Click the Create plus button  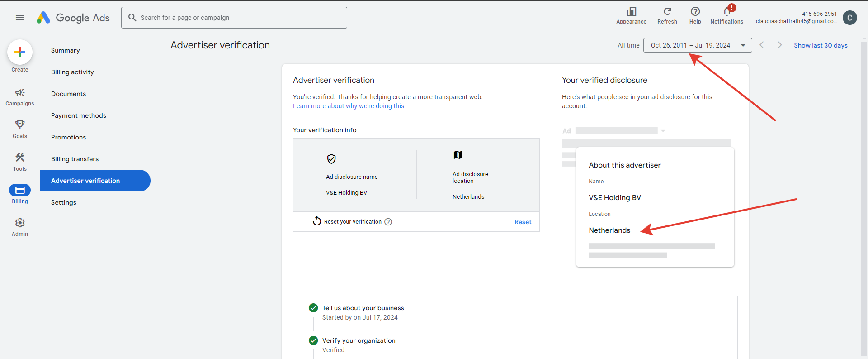[x=20, y=52]
